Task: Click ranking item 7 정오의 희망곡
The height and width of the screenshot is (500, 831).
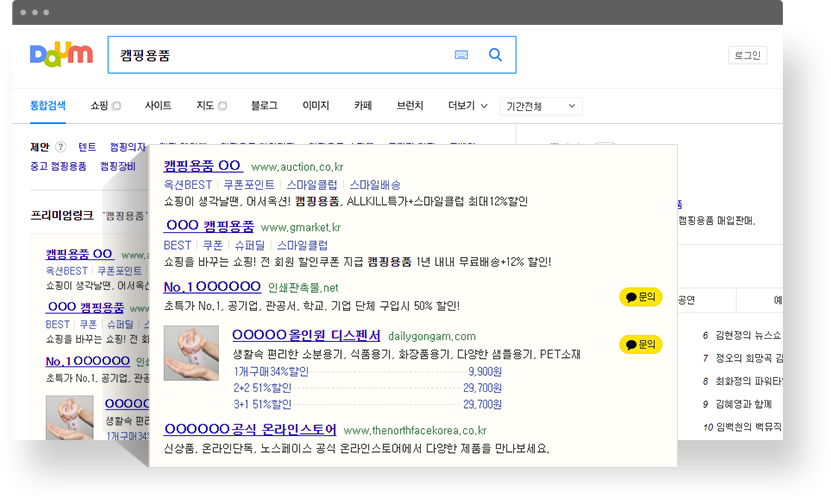Action: pos(742,358)
